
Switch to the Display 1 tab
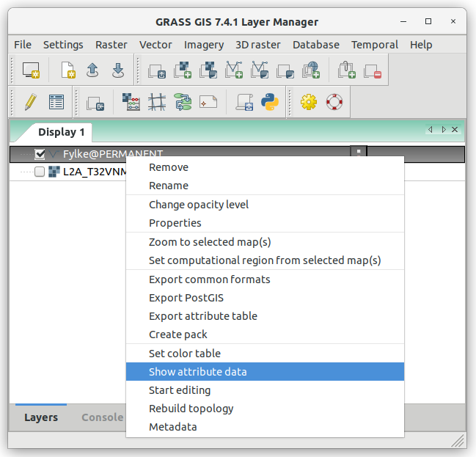pos(62,132)
